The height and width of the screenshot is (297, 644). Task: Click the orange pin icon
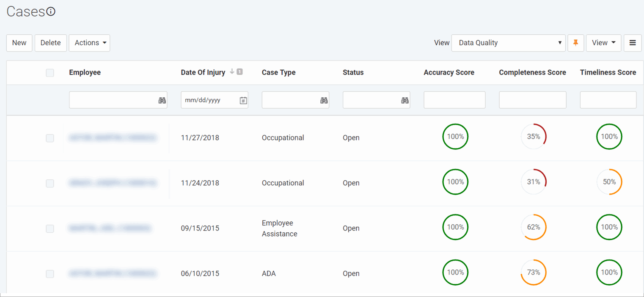pyautogui.click(x=575, y=43)
